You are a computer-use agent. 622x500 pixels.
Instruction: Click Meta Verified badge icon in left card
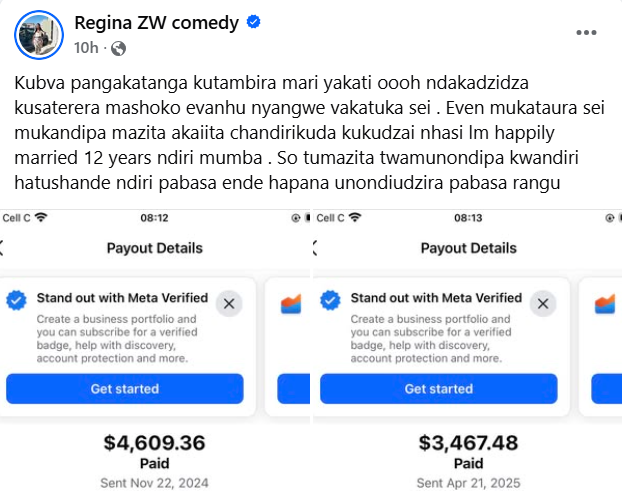click(x=17, y=299)
